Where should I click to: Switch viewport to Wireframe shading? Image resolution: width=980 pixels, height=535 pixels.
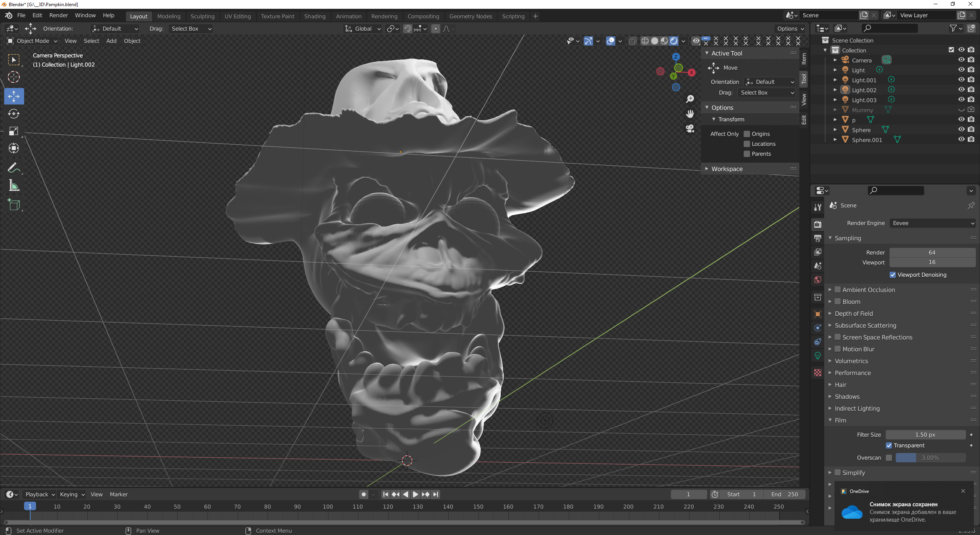pos(645,41)
